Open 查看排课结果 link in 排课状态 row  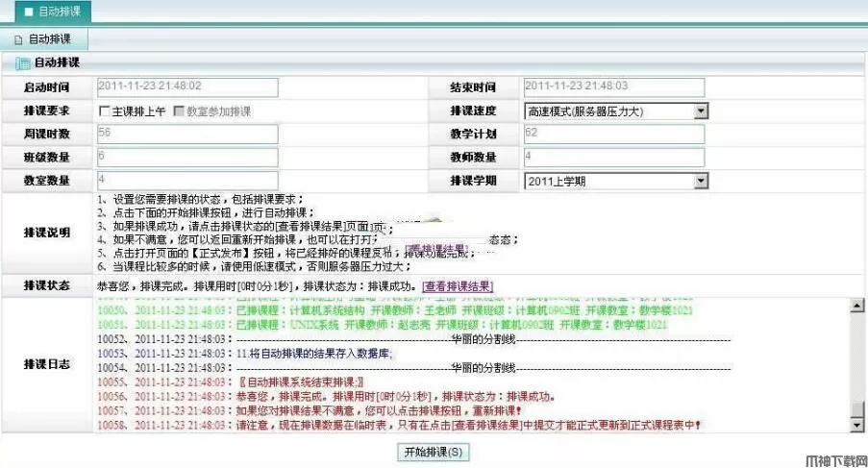[458, 286]
